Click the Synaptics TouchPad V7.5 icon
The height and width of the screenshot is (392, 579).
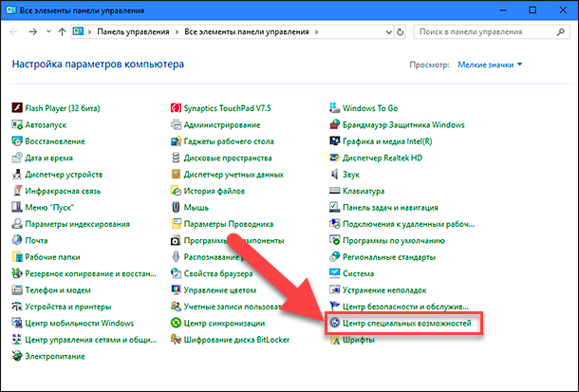point(176,108)
